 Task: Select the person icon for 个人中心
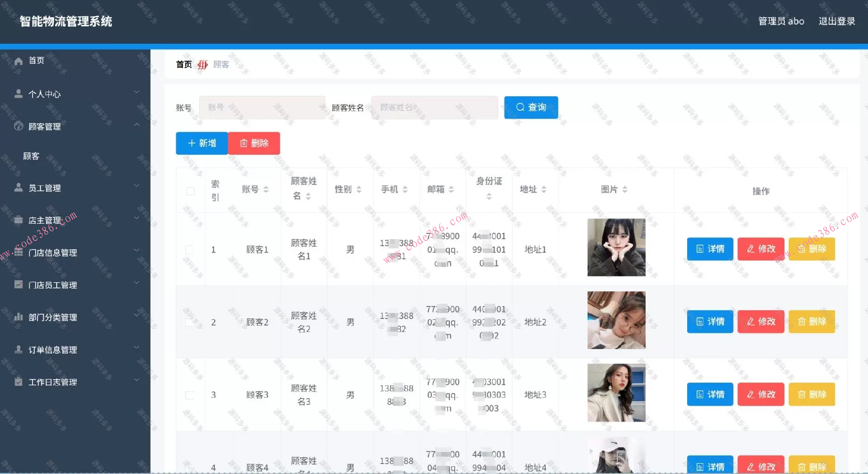click(x=18, y=94)
